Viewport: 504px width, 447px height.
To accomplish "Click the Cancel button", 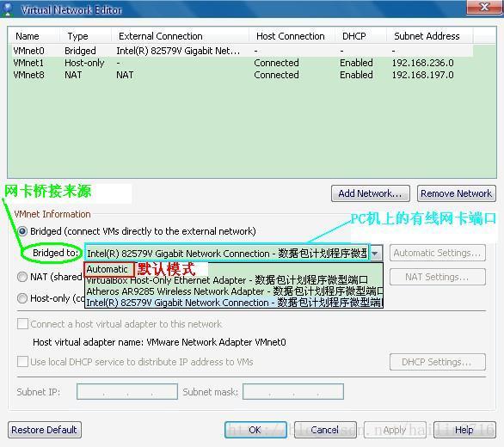I will (x=325, y=430).
